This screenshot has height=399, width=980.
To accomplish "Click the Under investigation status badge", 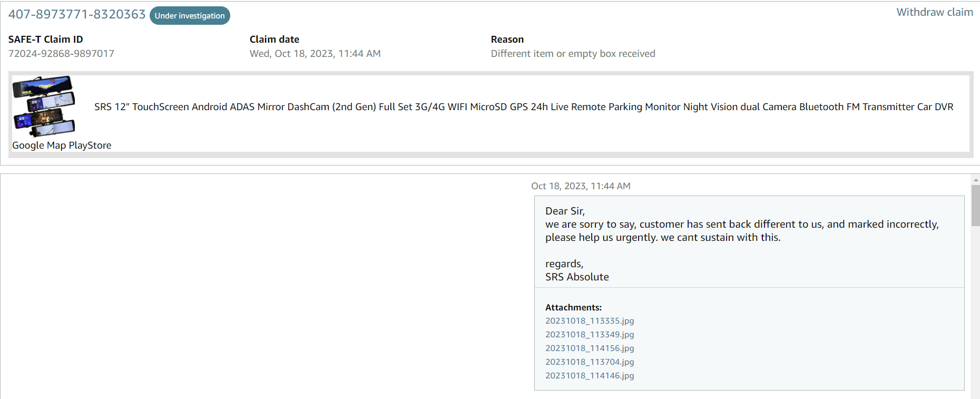I will click(190, 16).
